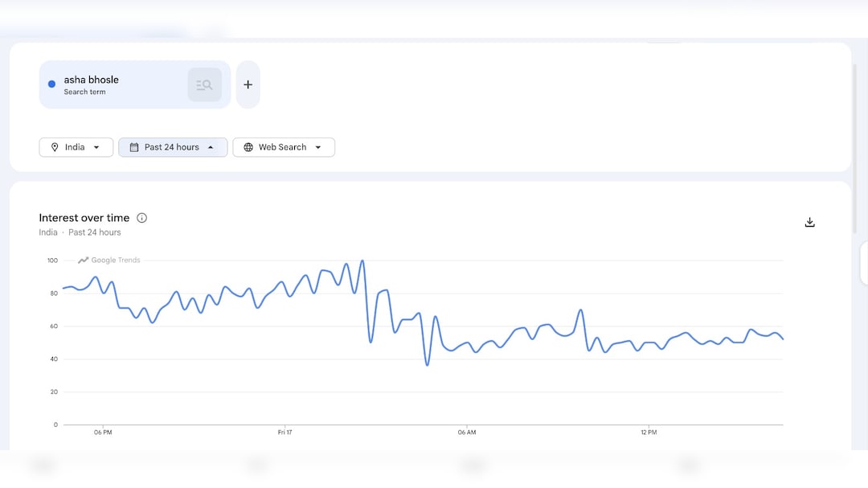Expand the India region dropdown arrow

[x=97, y=147]
